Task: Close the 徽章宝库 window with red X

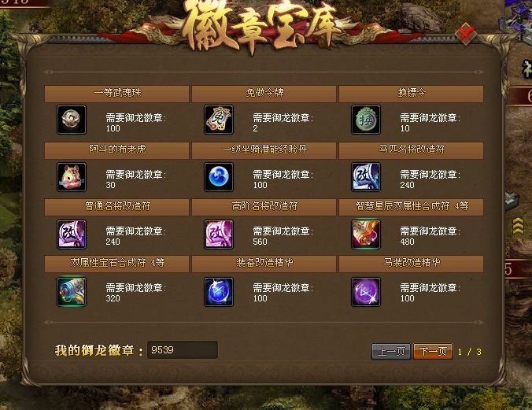Action: click(x=466, y=34)
